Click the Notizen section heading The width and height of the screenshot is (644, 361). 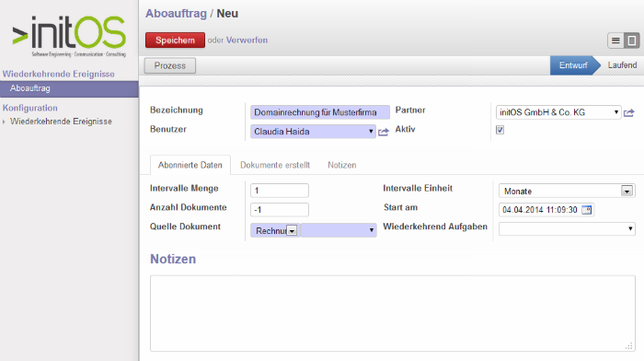click(x=173, y=259)
